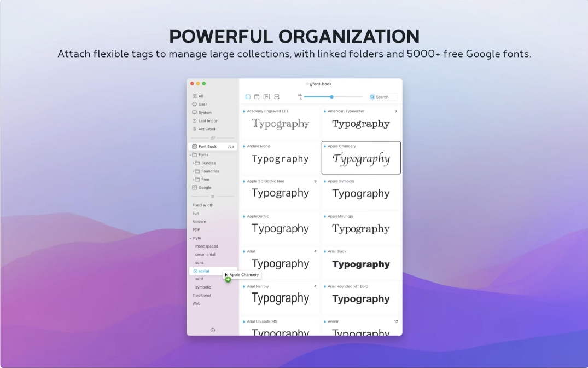The image size is (588, 368).
Task: Toggle the sidebar panel view icon
Action: pyautogui.click(x=248, y=97)
